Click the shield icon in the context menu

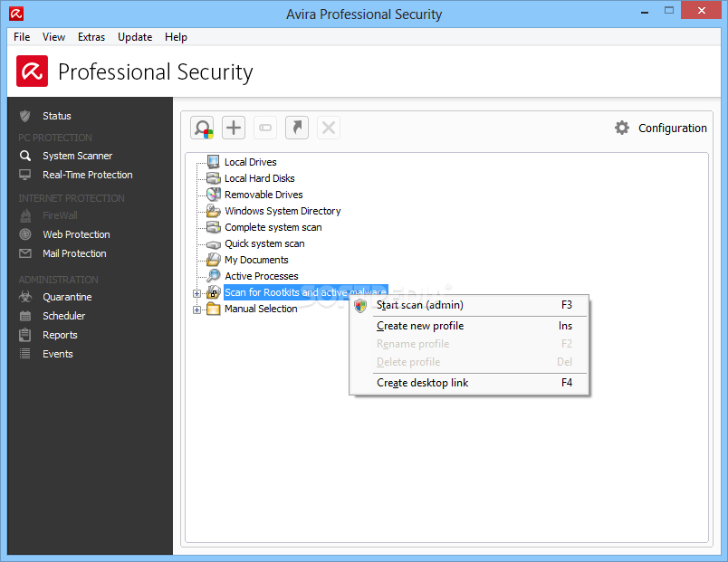(x=360, y=305)
